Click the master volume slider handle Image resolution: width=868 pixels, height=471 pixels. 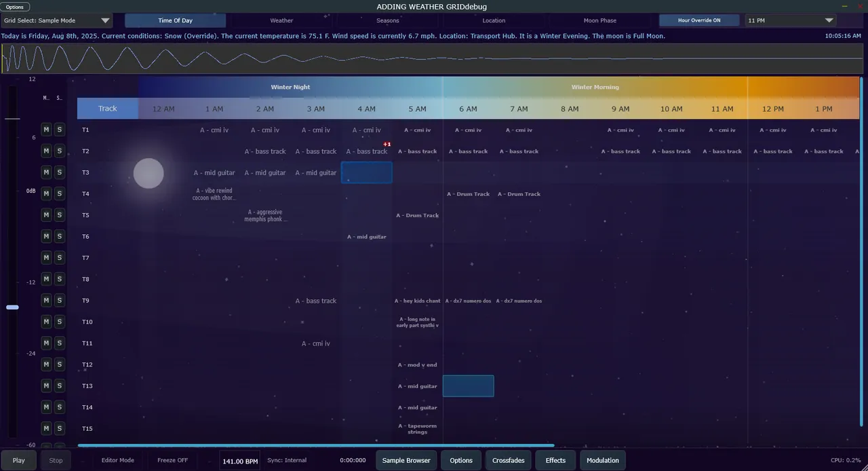12,307
